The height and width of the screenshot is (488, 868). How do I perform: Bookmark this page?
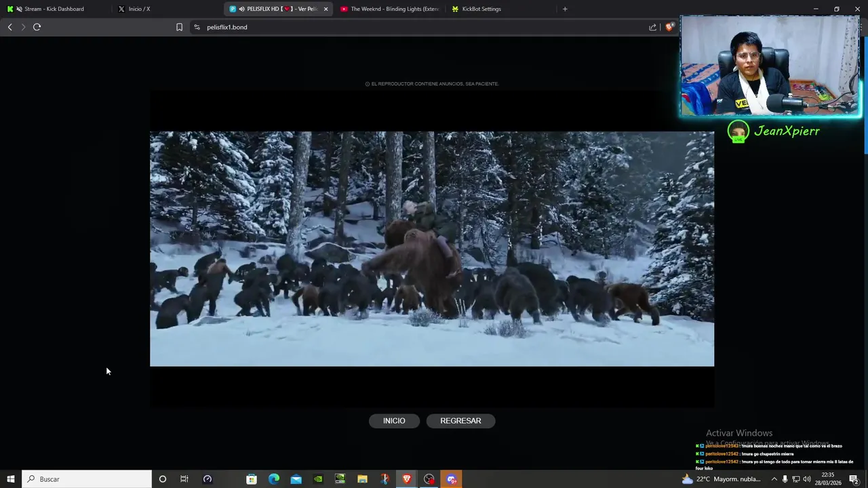pos(179,27)
